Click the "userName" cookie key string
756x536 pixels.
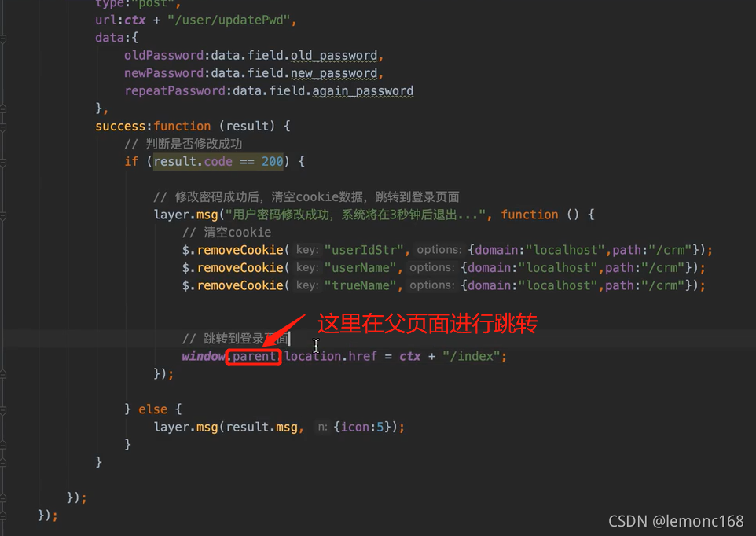point(360,268)
